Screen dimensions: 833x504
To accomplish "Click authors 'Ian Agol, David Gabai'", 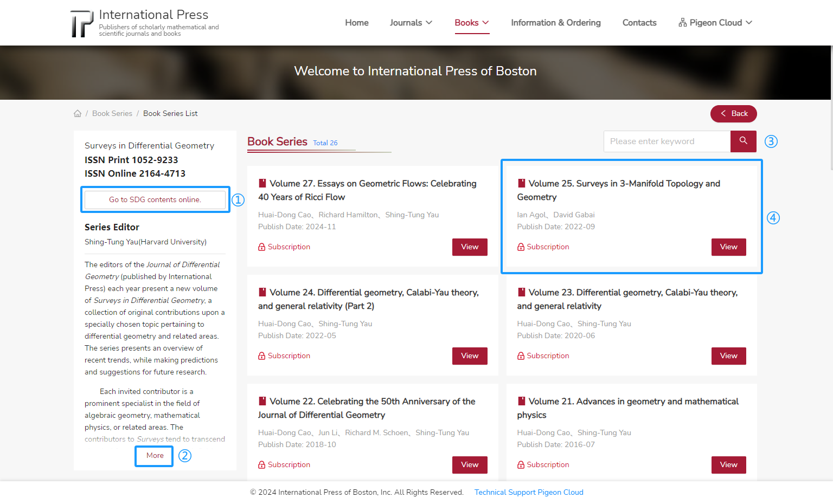I will coord(556,215).
